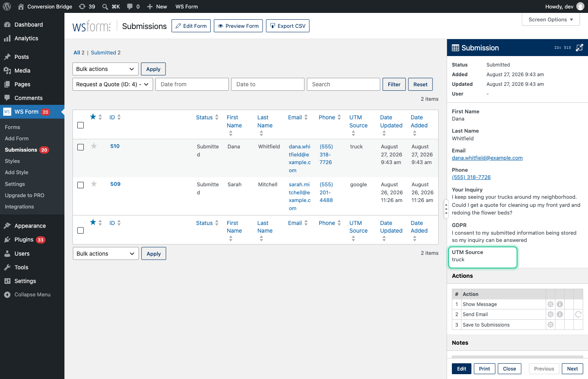The height and width of the screenshot is (379, 588).
Task: Click the user avatar next to Howdy, dev
Action: (580, 6)
